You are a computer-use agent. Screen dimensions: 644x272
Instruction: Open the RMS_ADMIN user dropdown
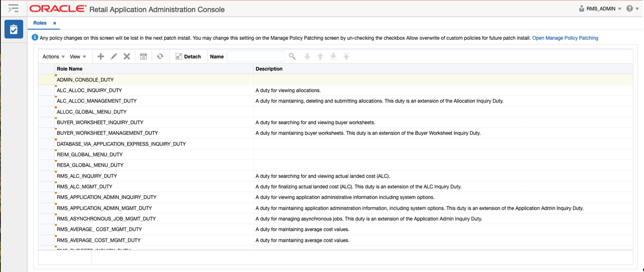600,8
